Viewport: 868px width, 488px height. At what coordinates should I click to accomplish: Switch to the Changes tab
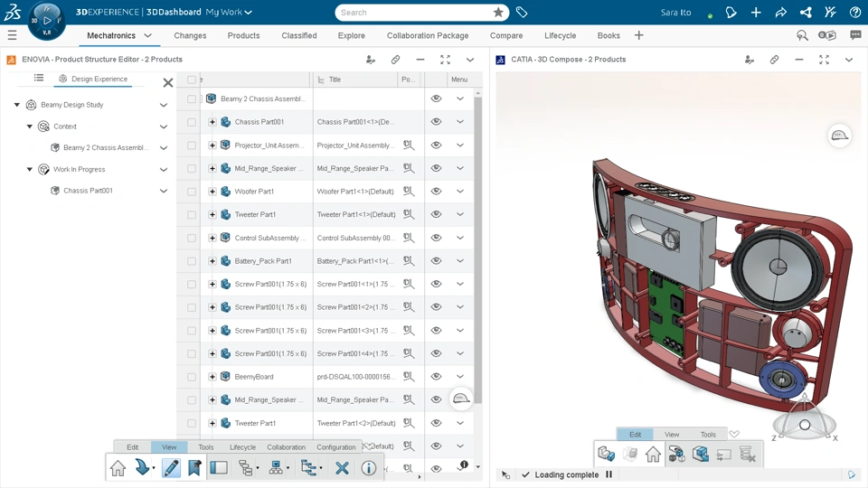click(190, 35)
